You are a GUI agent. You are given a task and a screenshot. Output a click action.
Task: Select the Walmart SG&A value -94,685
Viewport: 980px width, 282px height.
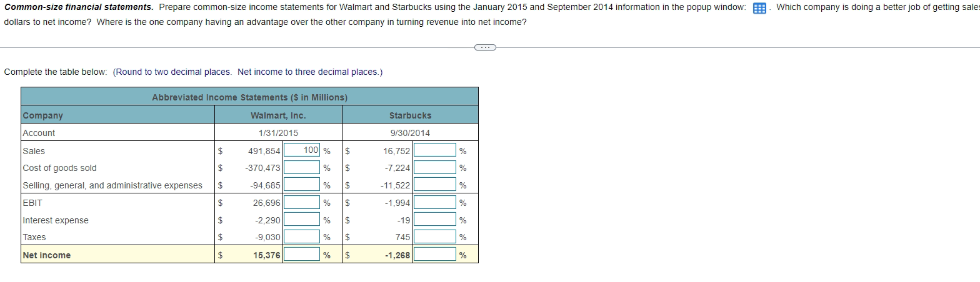coord(265,185)
